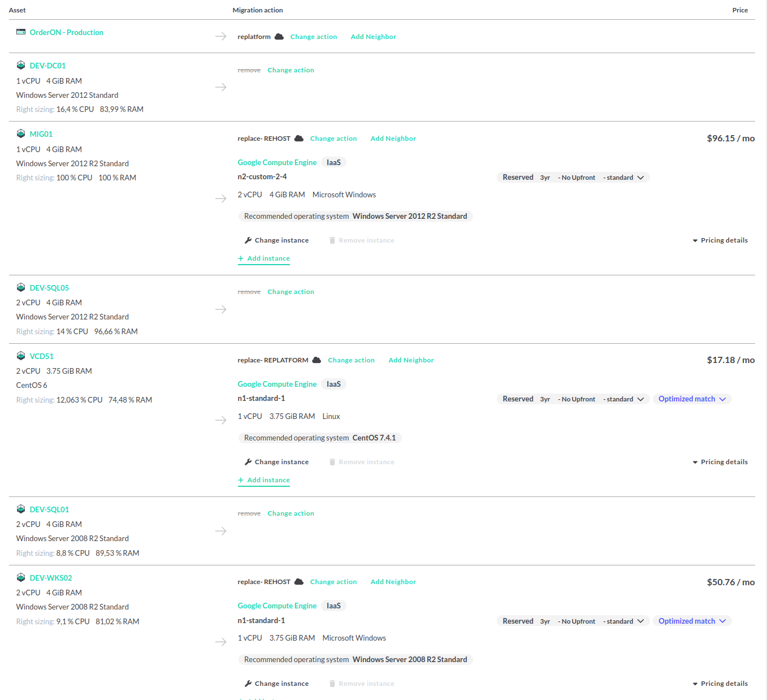Image resolution: width=767 pixels, height=700 pixels.
Task: Click the MIG01 server cube icon
Action: pyautogui.click(x=21, y=134)
